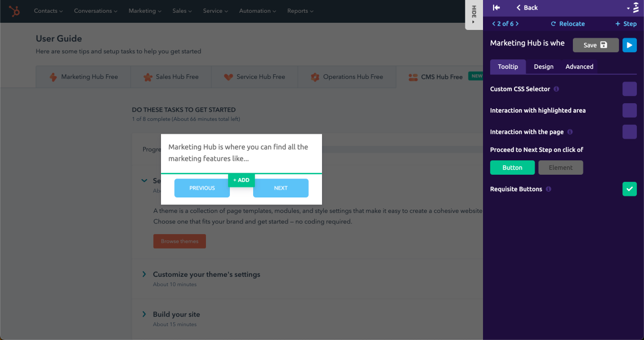Click the info icon beside Requisite Buttons
The image size is (644, 340).
(549, 189)
